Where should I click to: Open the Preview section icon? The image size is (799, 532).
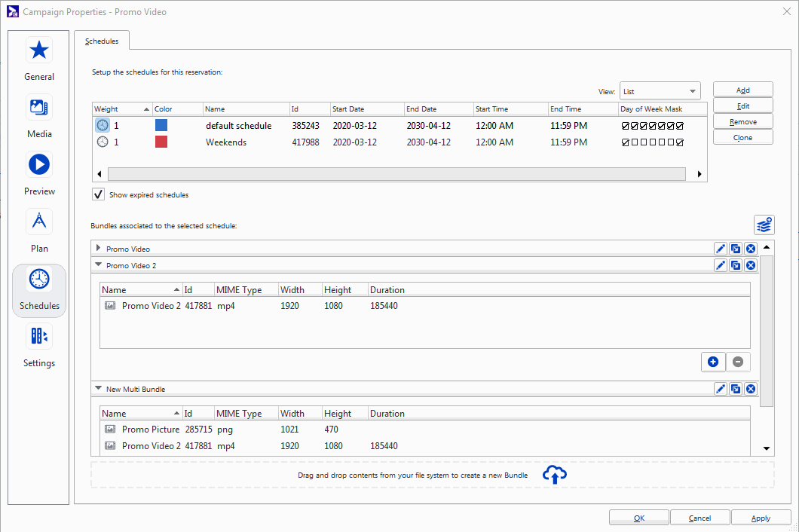[x=39, y=164]
